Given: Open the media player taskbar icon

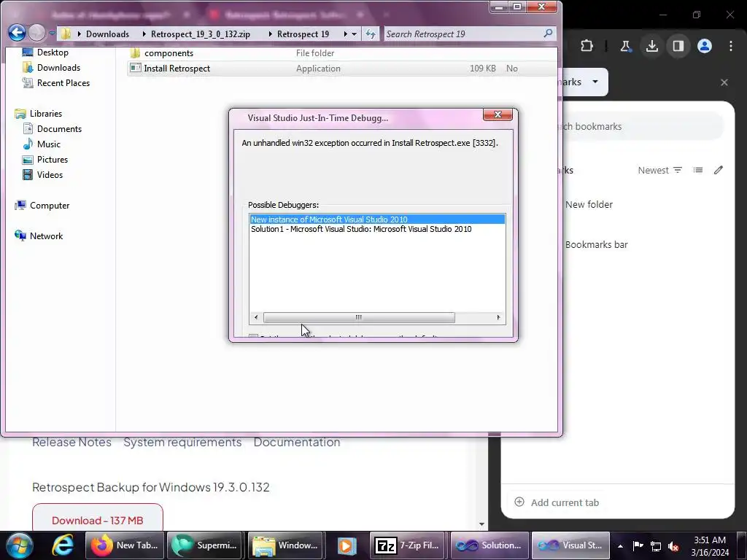Looking at the screenshot, I should tap(347, 545).
